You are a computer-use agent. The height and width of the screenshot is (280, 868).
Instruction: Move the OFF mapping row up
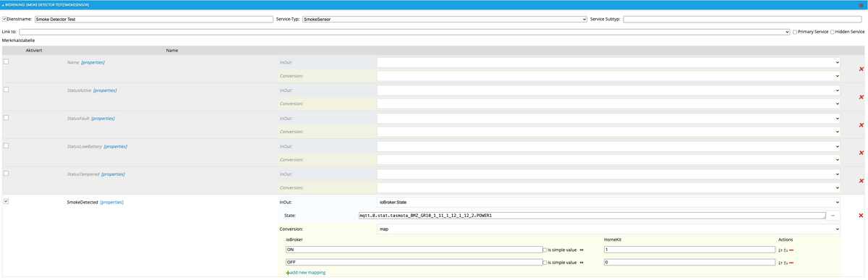coord(780,263)
